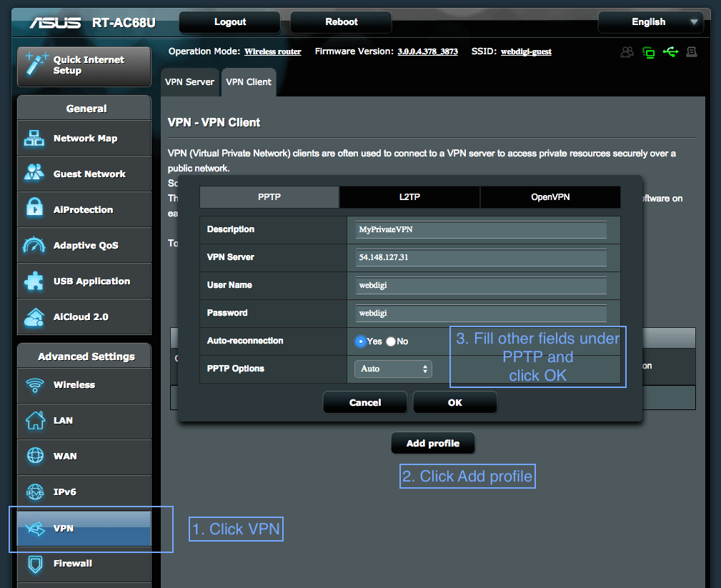Edit the VPN Server address field
Viewport: 721px width, 588px height.
[480, 258]
